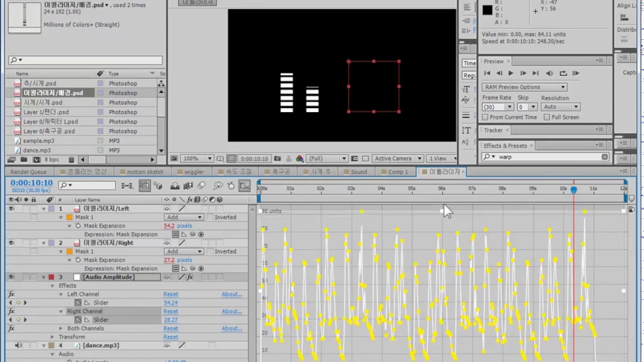Viewport: 644px width, 362px height.
Task: Toggle the Live Update icon in timeline
Action: [x=145, y=186]
